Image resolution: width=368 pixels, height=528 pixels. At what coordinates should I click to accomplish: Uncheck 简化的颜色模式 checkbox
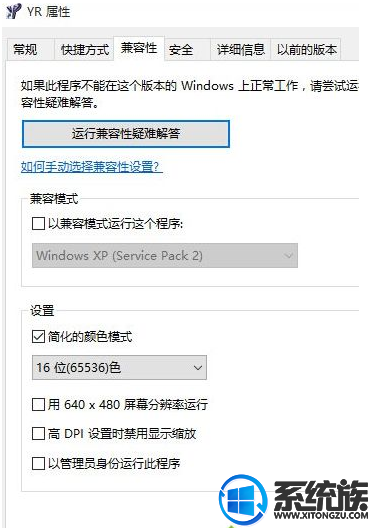click(38, 336)
